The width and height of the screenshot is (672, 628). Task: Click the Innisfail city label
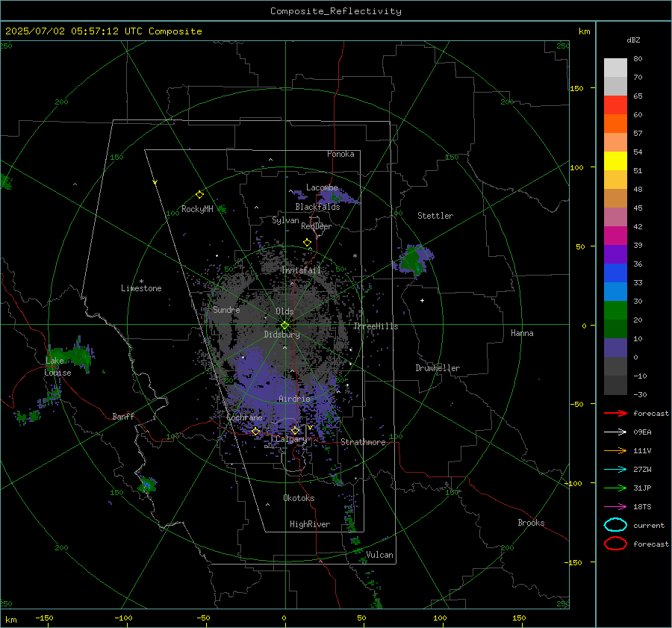pyautogui.click(x=302, y=270)
